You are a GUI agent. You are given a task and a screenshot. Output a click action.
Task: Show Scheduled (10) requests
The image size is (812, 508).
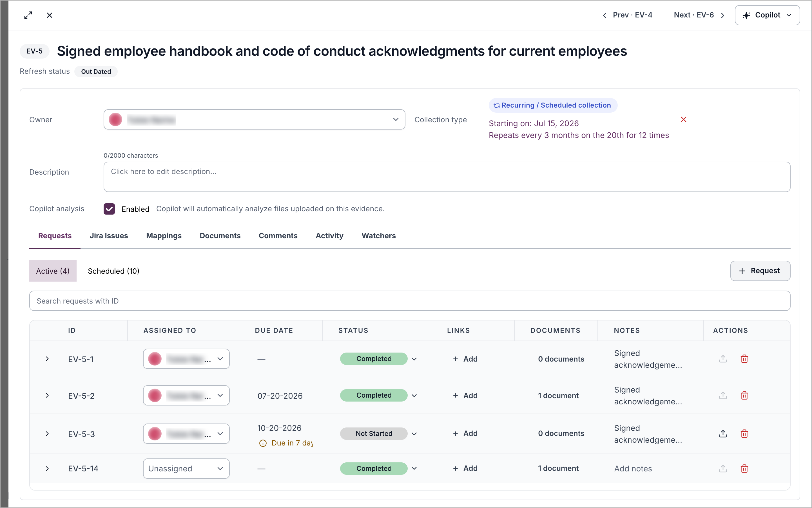[113, 271]
